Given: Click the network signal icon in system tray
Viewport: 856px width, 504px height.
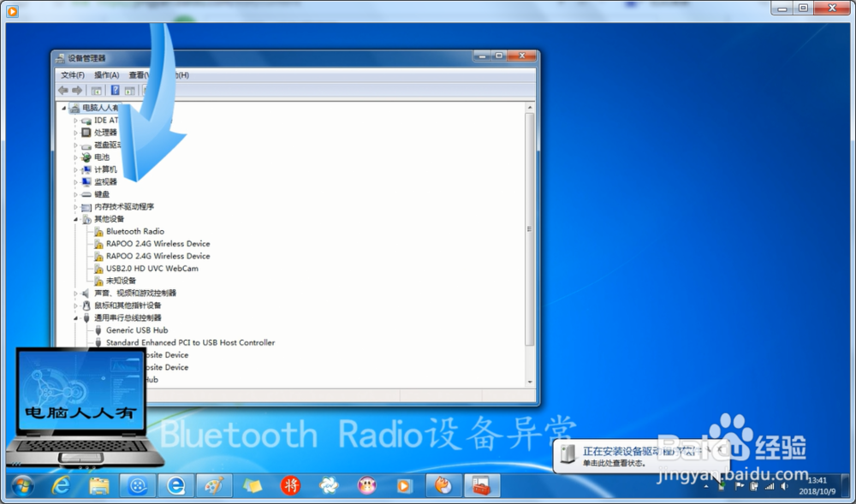Looking at the screenshot, I should click(x=770, y=486).
